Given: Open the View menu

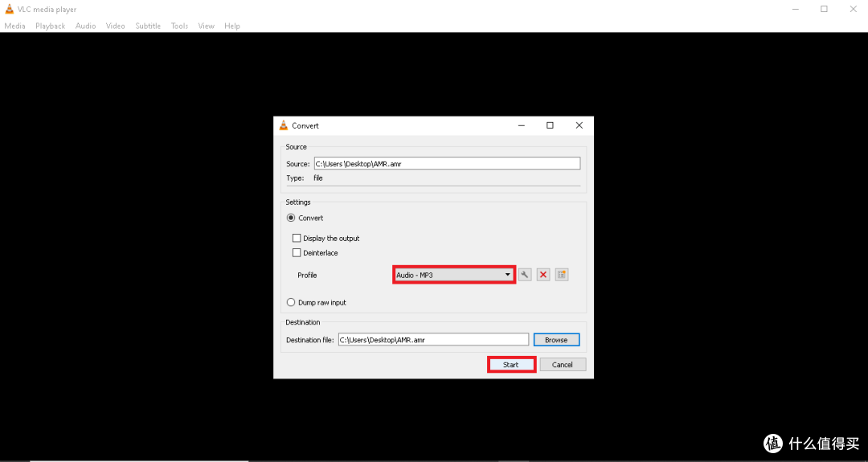Looking at the screenshot, I should pos(206,26).
